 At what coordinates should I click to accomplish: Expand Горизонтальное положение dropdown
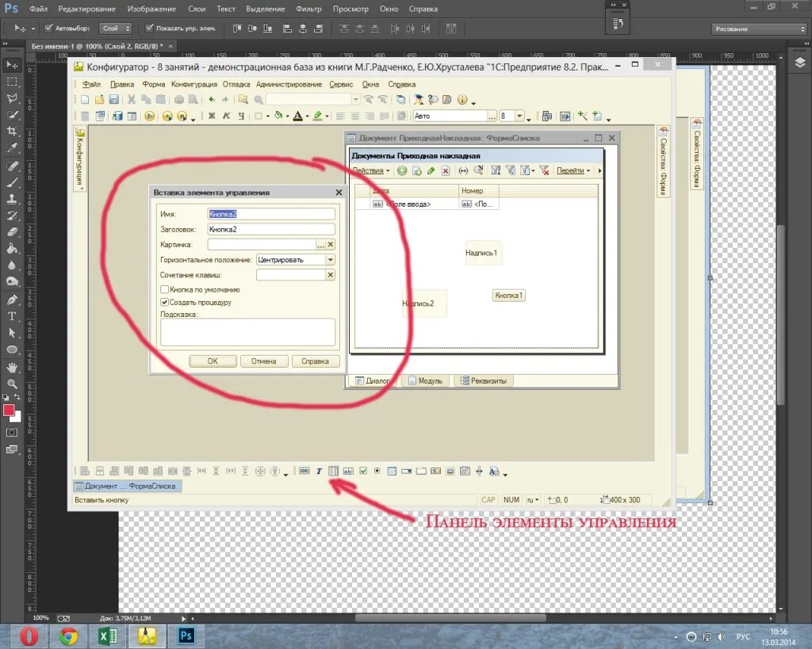click(x=330, y=259)
